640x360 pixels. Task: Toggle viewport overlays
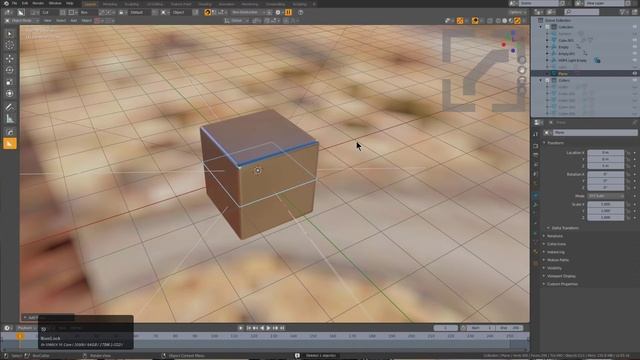coord(475,20)
